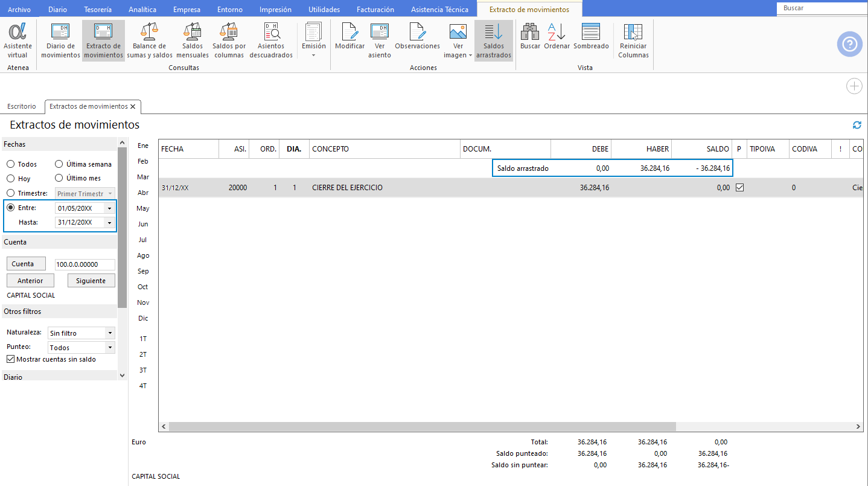Viewport: 868px width, 486px height.
Task: Select the Trimestre radio button
Action: 10,193
